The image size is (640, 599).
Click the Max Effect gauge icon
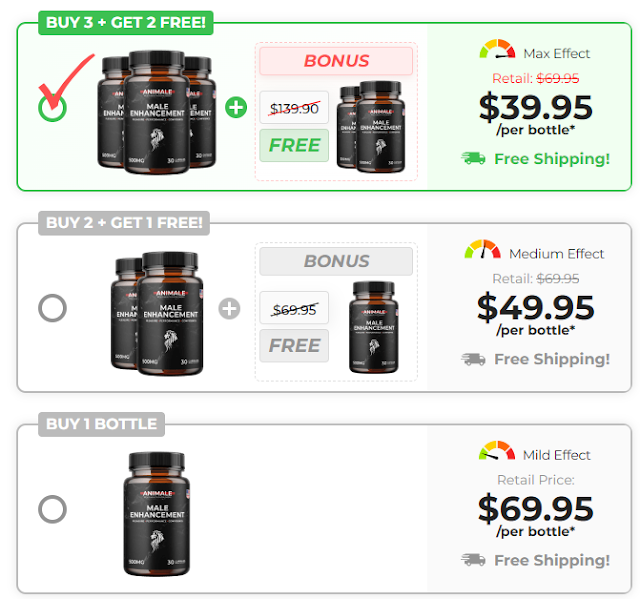pyautogui.click(x=497, y=49)
